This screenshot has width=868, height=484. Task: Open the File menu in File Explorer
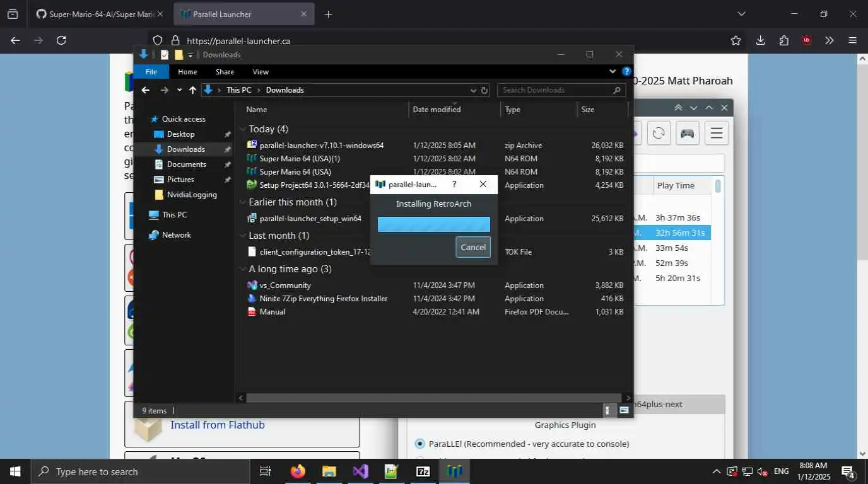click(151, 72)
